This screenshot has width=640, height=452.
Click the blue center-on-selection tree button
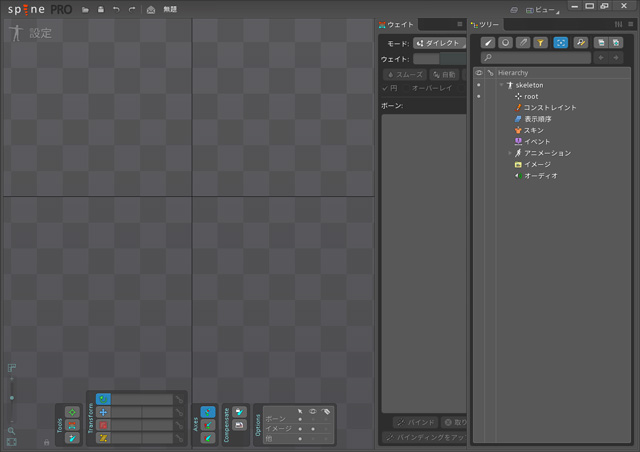560,43
